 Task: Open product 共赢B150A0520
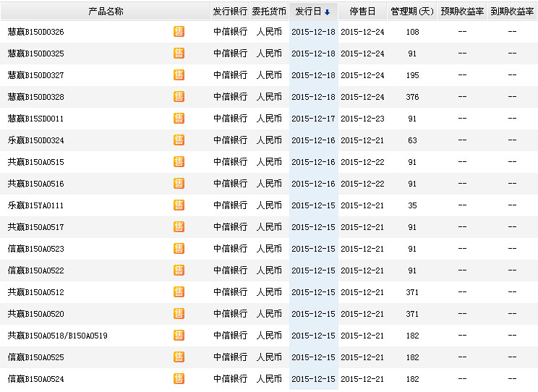coord(36,314)
